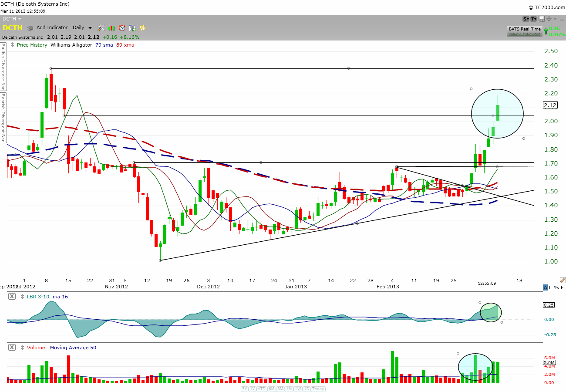Click the Jan 2013 label on date axis
The image size is (566, 392).
coord(296,287)
